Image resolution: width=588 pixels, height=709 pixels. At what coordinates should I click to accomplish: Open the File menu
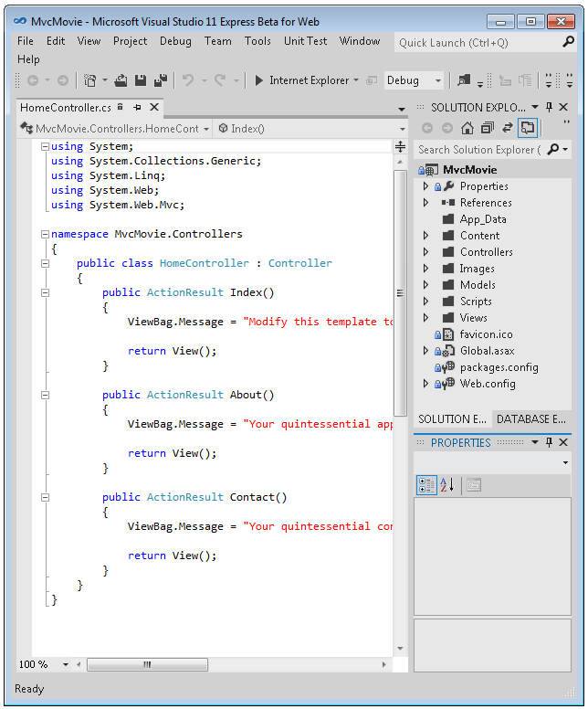click(26, 41)
